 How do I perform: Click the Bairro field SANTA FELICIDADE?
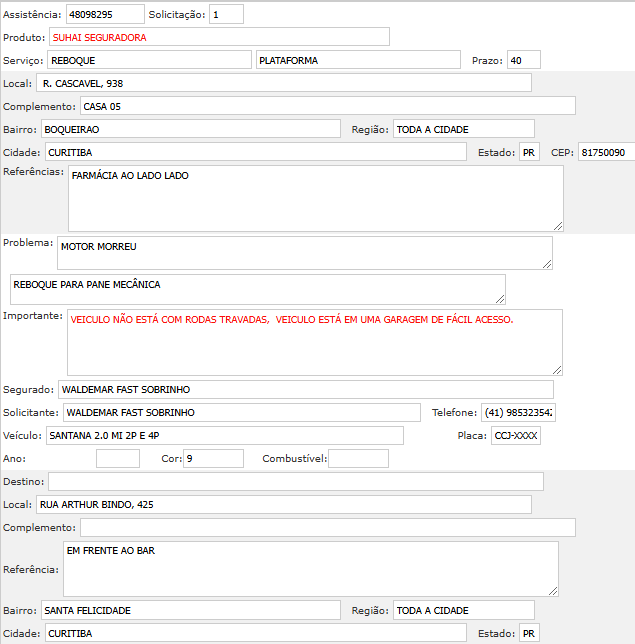191,610
